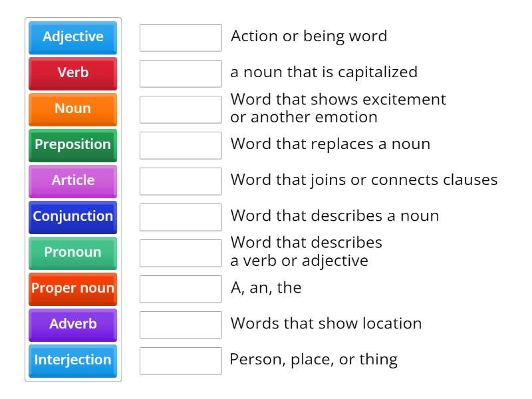Screen dimensions: 532x399
Task: Select the Interjection word tile
Action: [x=72, y=360]
